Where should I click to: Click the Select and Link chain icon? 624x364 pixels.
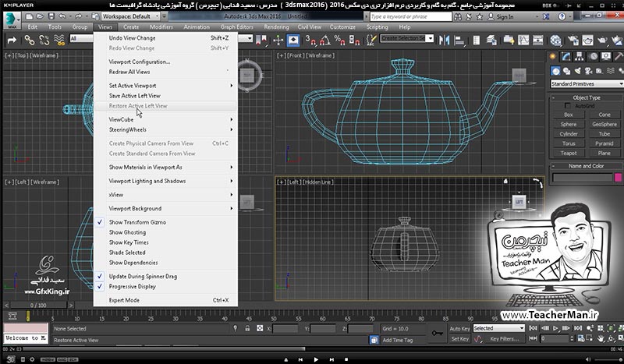tap(29, 40)
